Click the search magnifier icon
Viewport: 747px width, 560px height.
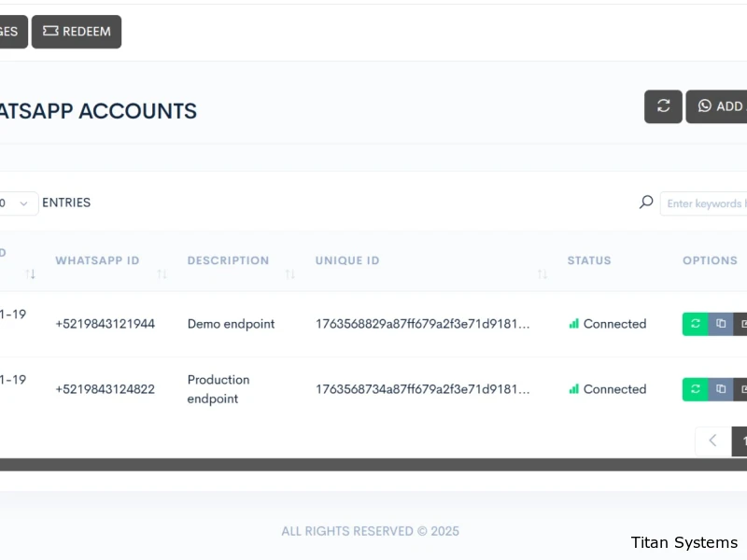pos(646,203)
